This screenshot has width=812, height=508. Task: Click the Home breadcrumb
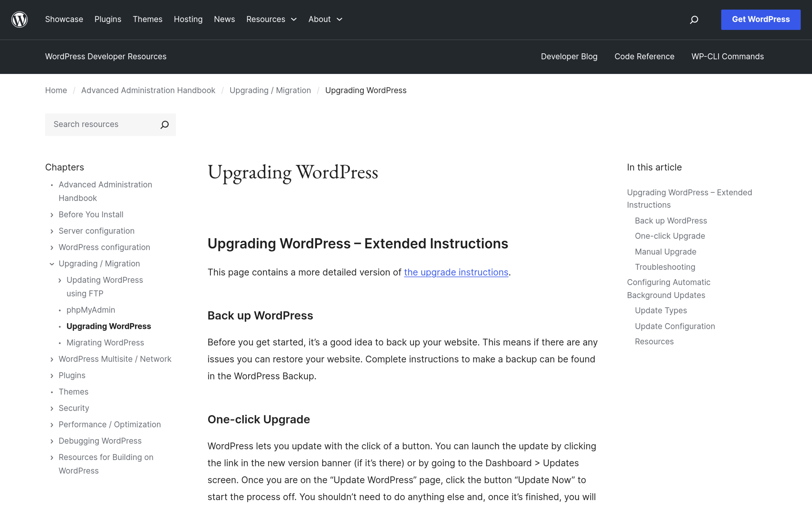click(x=56, y=90)
